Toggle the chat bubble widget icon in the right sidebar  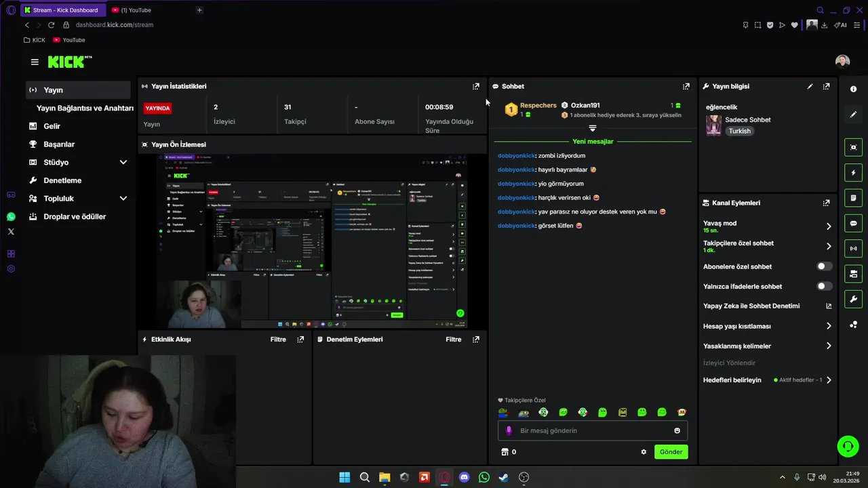click(x=853, y=223)
